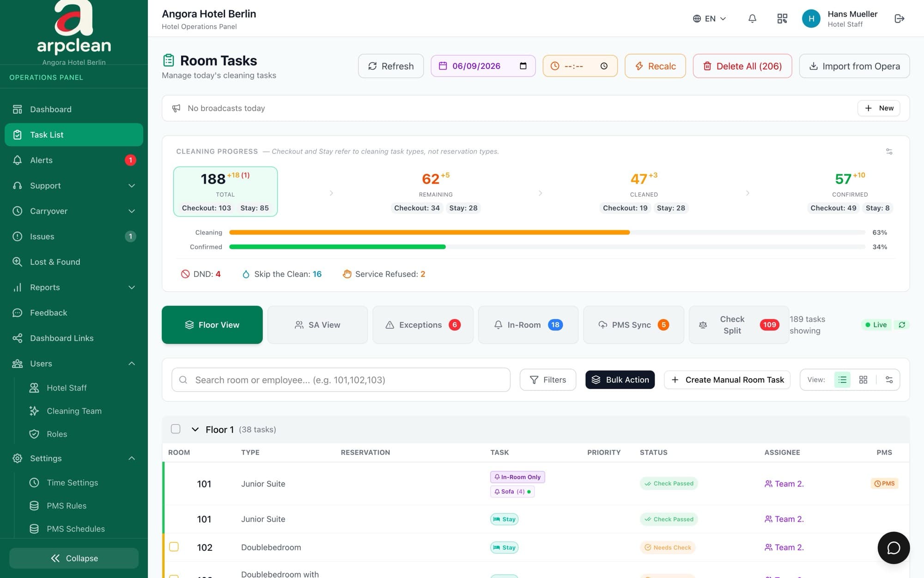924x578 pixels.
Task: Click Create Manual Room Task
Action: 727,380
